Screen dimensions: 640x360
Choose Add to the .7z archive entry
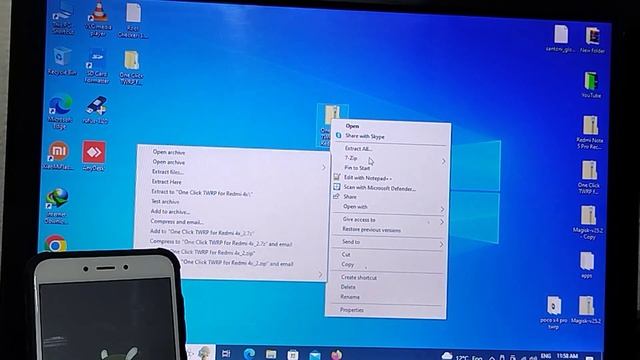pos(202,232)
